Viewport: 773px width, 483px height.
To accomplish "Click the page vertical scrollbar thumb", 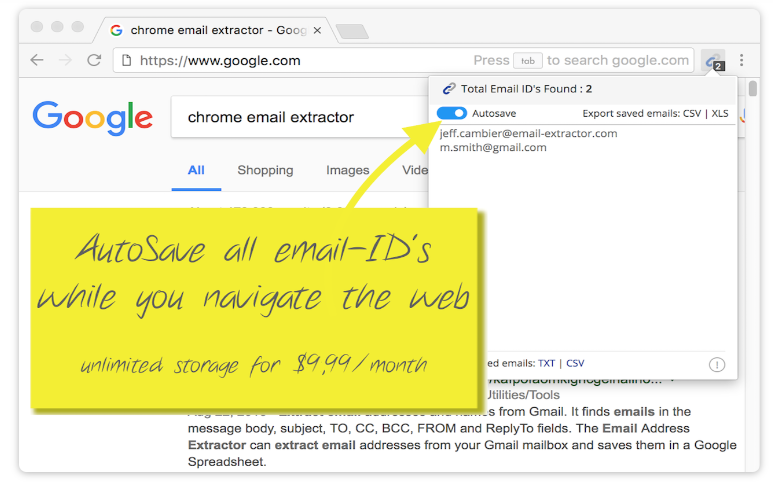I will click(x=752, y=89).
